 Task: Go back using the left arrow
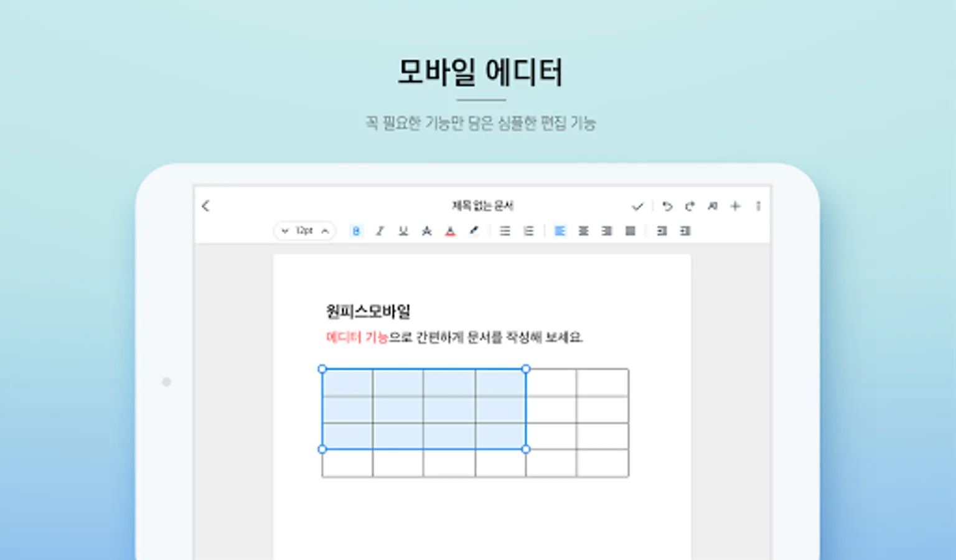coord(206,206)
